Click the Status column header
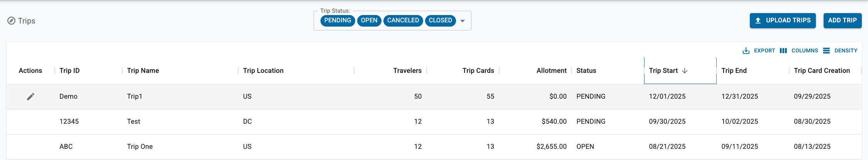The height and width of the screenshot is (160, 868). point(586,71)
